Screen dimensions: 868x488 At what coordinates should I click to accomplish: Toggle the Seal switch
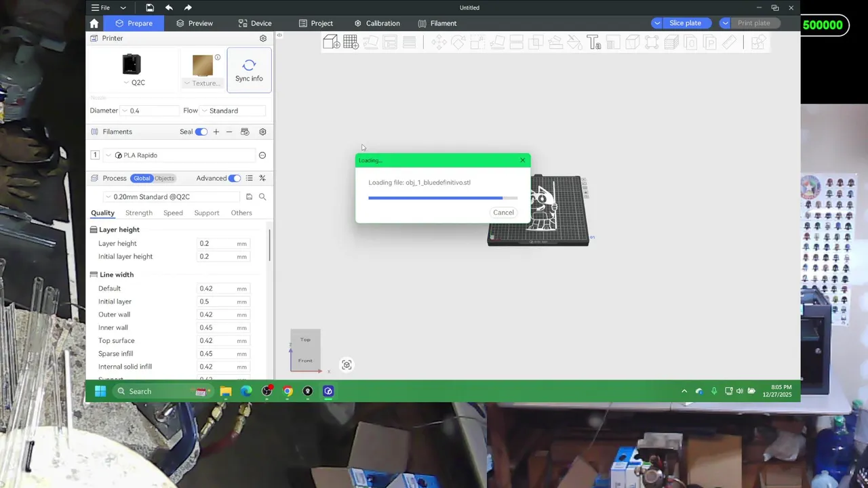pos(201,131)
